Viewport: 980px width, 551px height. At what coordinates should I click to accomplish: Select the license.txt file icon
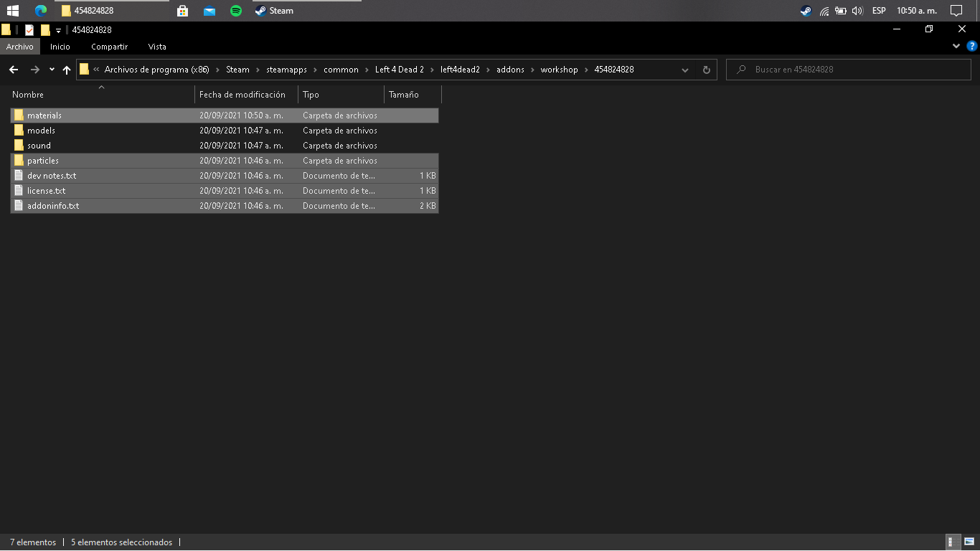[x=19, y=191]
